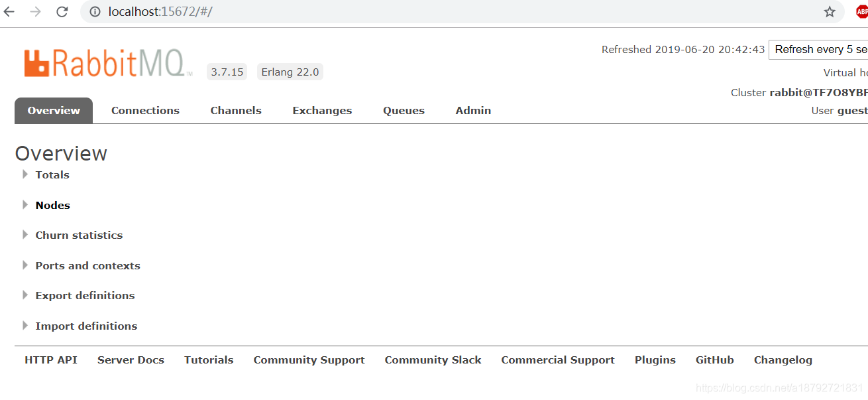Click the RabbitMQ logo
The height and width of the screenshot is (400, 868).
pyautogui.click(x=108, y=63)
